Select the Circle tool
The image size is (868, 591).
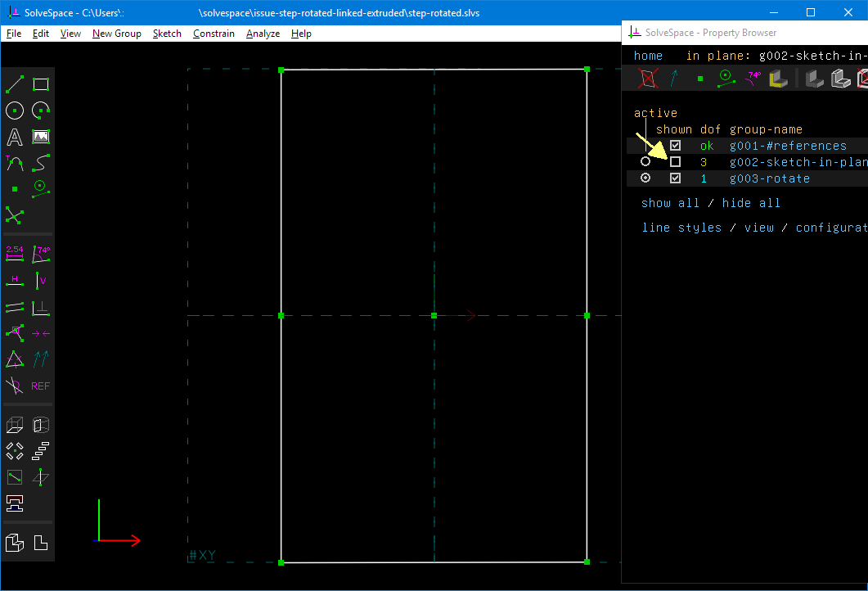14,111
